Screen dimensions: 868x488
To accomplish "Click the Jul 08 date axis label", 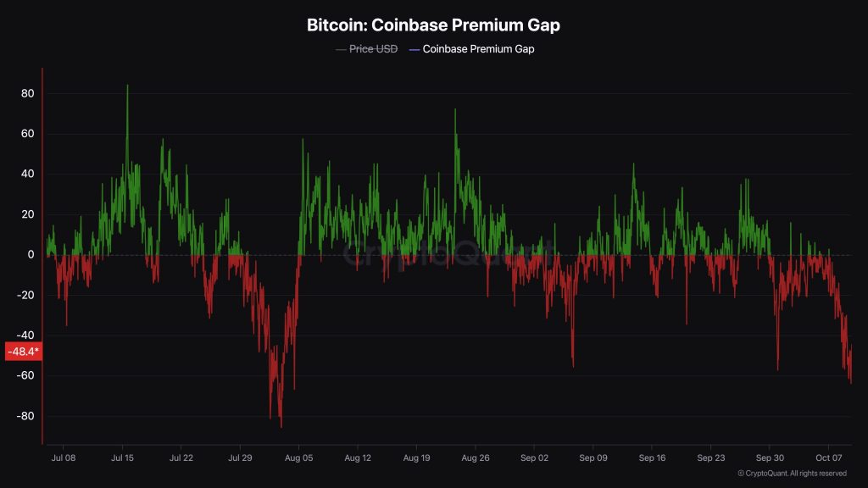I will [x=63, y=458].
